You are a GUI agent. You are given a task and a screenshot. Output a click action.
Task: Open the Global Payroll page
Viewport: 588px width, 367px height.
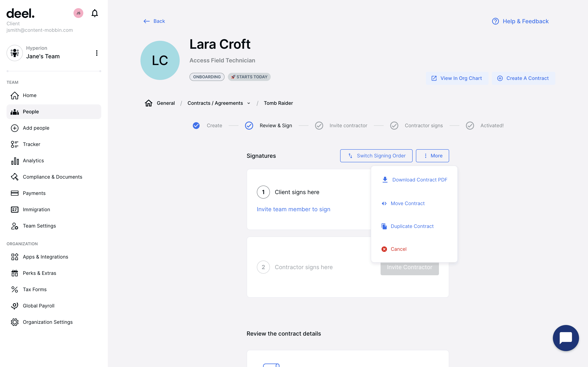tap(38, 306)
